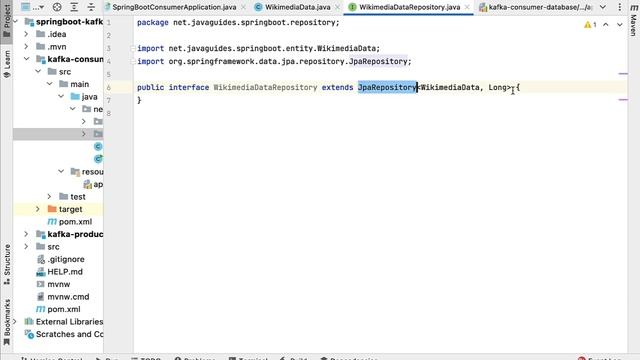640x360 pixels.
Task: Switch to WikimediaData.java tab
Action: pyautogui.click(x=298, y=7)
